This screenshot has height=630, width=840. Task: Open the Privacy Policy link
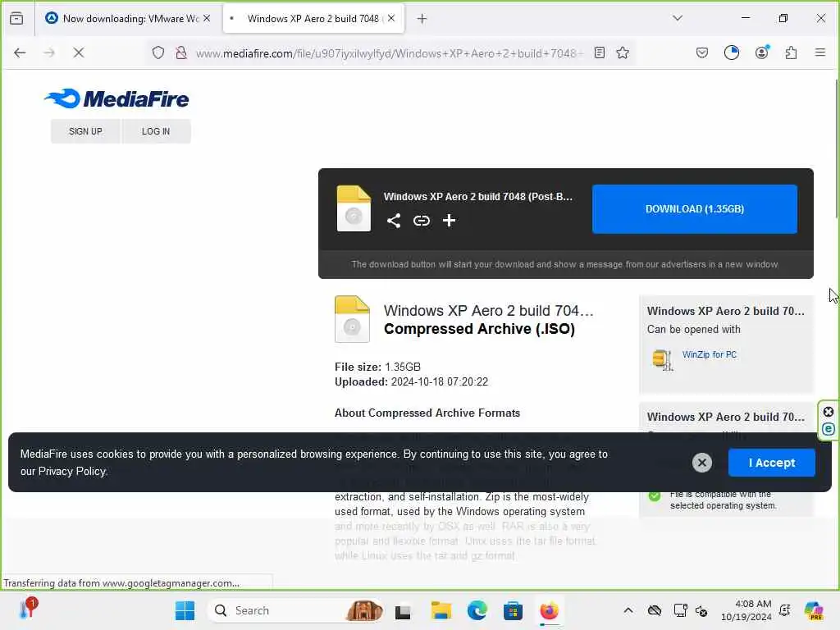point(72,472)
